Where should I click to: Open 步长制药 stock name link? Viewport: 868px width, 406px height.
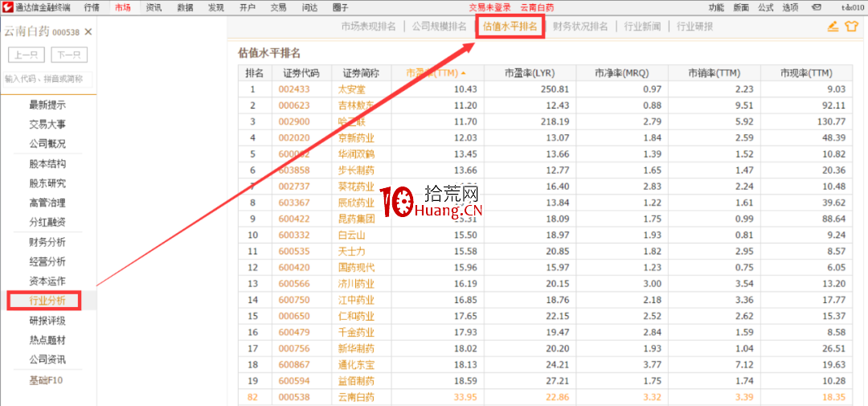pos(356,170)
